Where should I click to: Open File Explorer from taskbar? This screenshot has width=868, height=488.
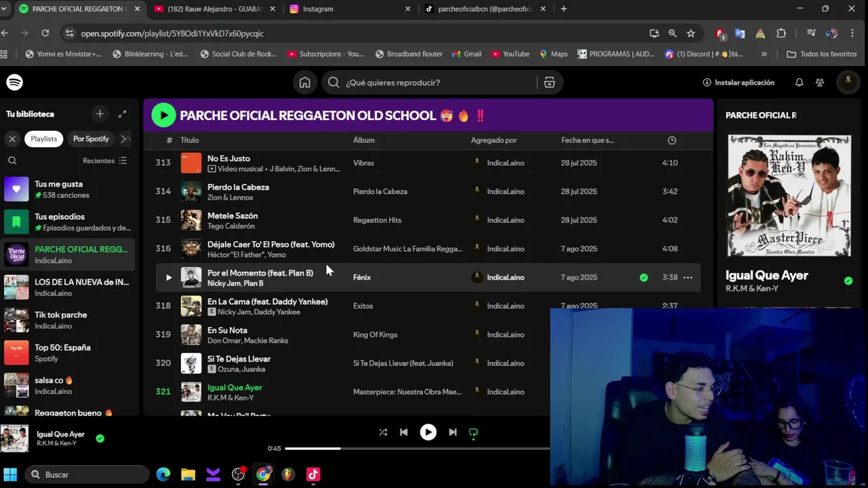[188, 474]
